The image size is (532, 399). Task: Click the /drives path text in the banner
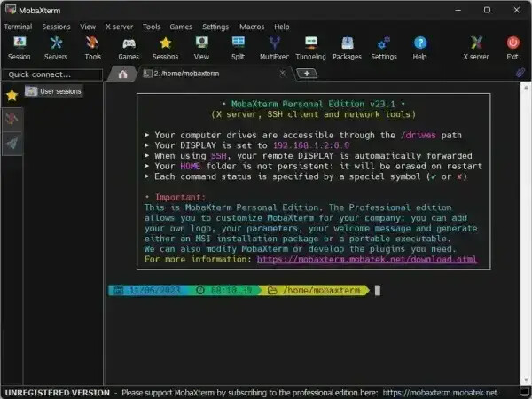[418, 135]
